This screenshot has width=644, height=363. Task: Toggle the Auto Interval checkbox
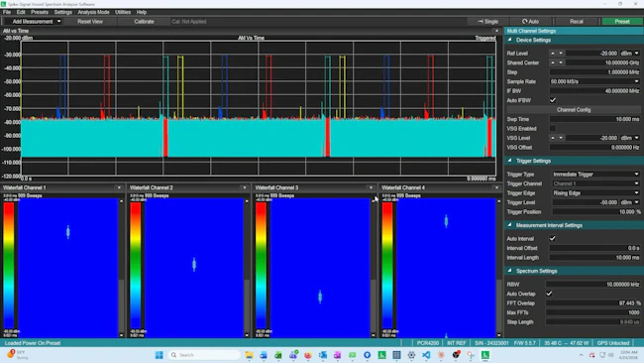tap(553, 238)
